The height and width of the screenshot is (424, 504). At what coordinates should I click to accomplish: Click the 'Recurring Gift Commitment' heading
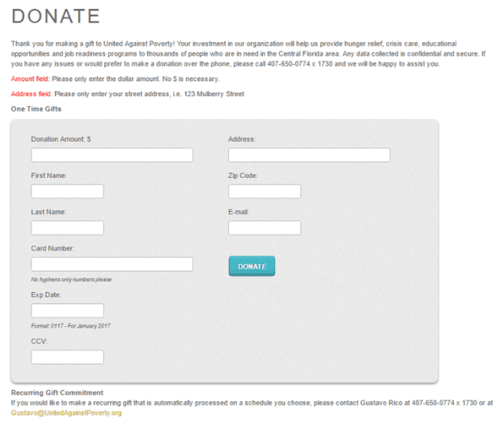pos(57,392)
